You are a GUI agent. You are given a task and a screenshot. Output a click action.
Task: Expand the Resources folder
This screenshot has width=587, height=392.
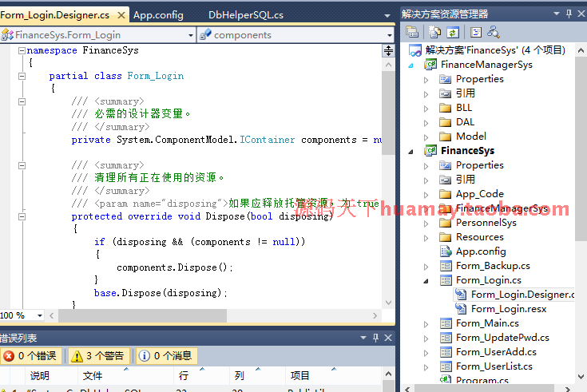(426, 238)
